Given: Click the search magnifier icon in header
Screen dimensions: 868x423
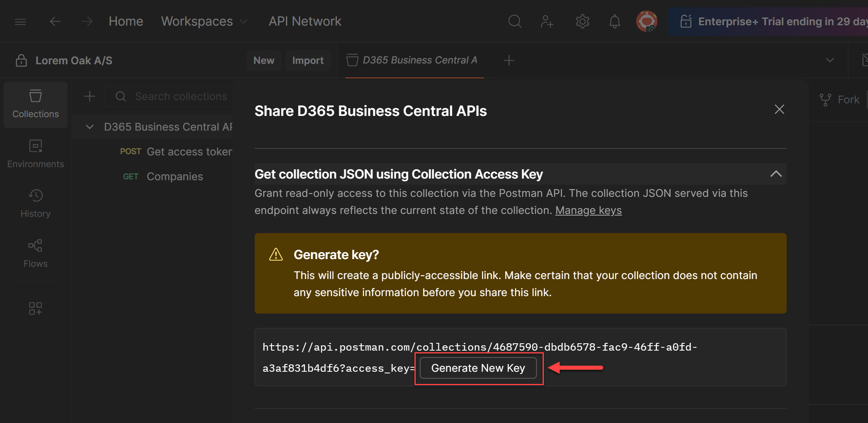Looking at the screenshot, I should (515, 21).
